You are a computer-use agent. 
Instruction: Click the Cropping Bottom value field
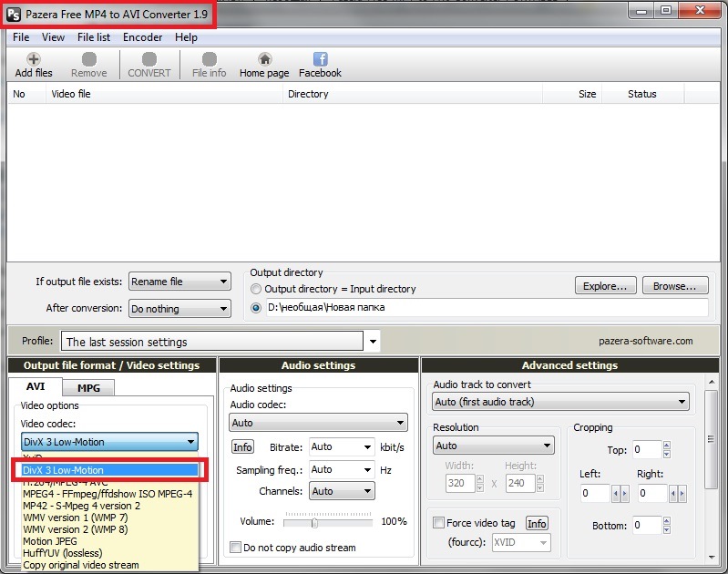647,525
